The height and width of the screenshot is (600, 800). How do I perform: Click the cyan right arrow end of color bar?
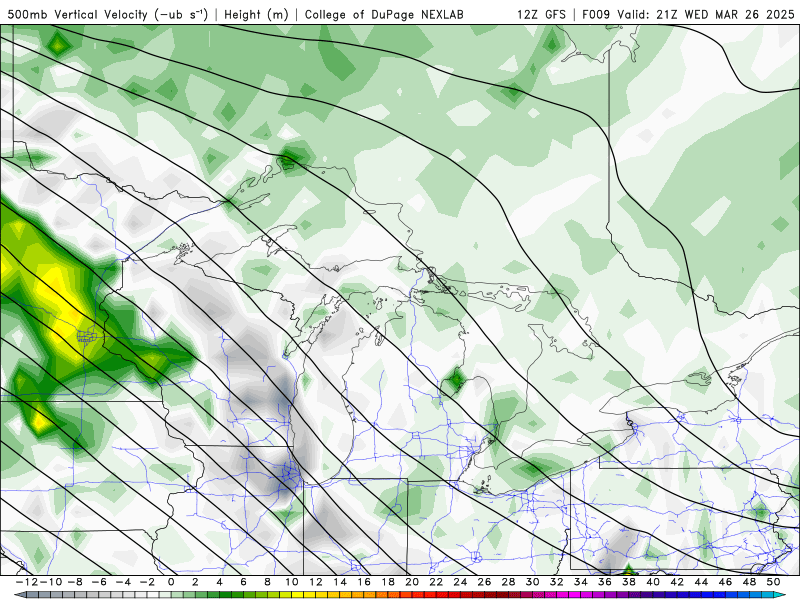pos(781,595)
